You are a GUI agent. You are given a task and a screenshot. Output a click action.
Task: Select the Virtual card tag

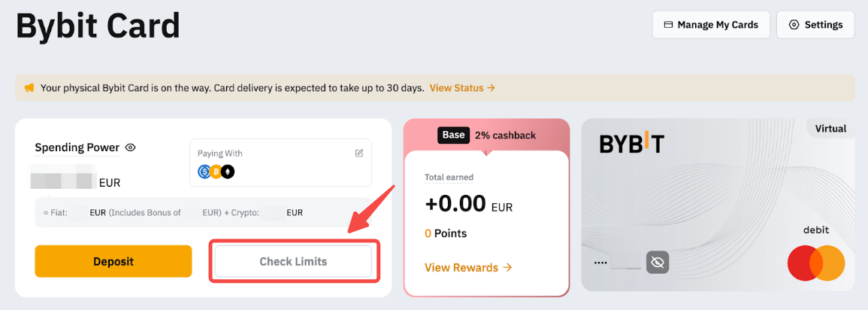(x=830, y=129)
